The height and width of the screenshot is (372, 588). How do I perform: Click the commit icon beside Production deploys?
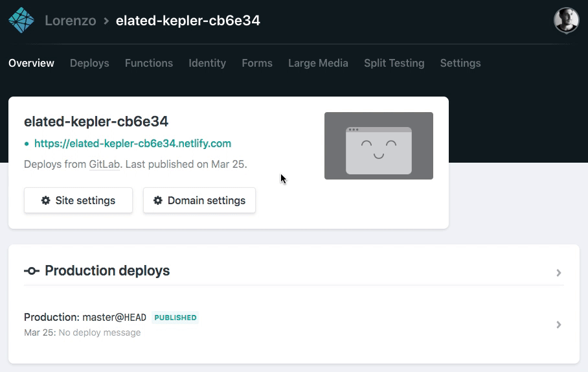[x=32, y=271]
